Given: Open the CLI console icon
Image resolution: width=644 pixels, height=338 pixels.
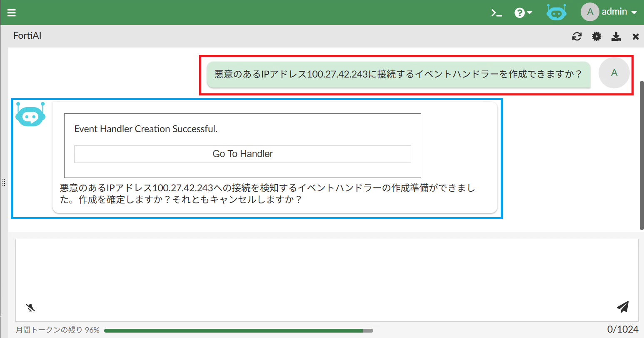Looking at the screenshot, I should (x=496, y=13).
